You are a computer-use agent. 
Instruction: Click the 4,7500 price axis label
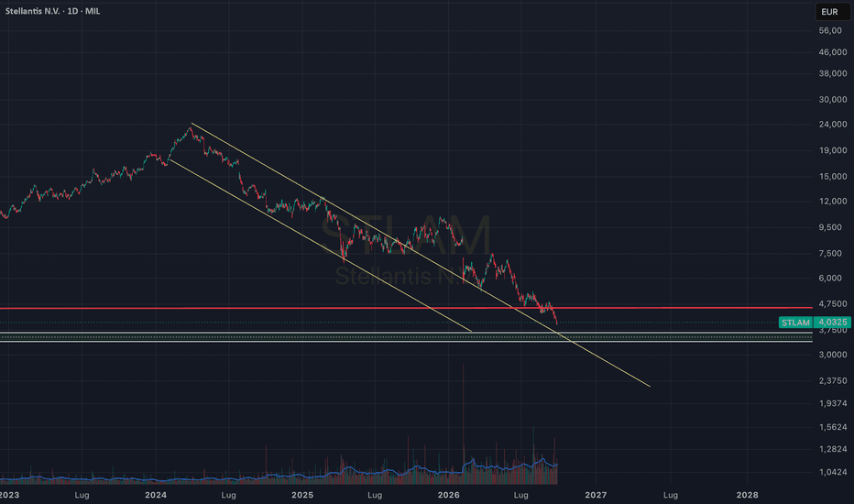coord(833,303)
